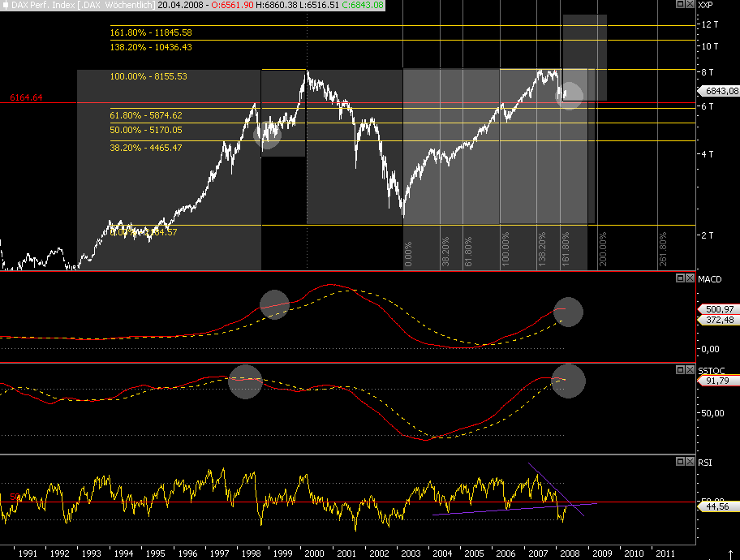The image size is (740, 560).
Task: Click the MACD value marker 500,97
Action: point(719,309)
